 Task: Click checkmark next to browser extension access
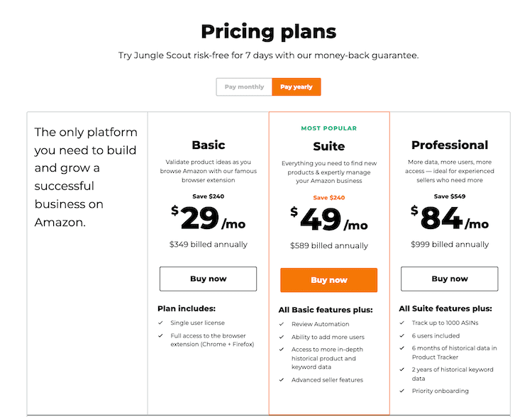click(161, 335)
